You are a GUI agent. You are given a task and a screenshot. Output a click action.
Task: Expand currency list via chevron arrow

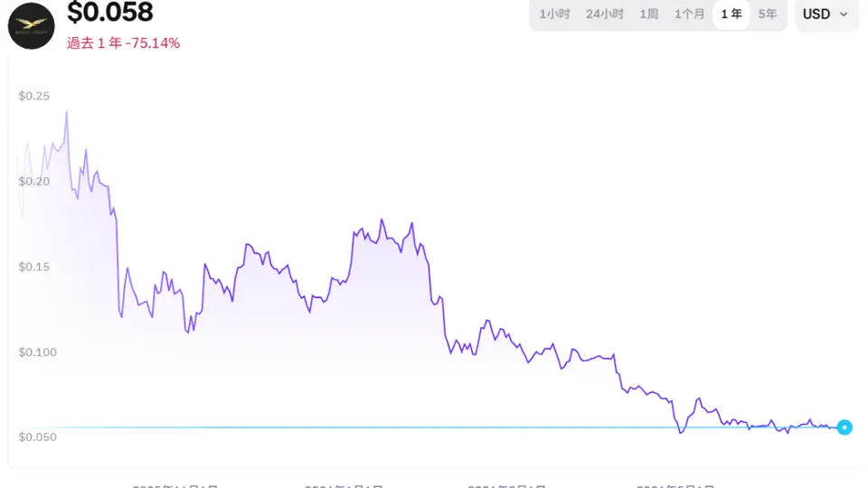point(844,14)
